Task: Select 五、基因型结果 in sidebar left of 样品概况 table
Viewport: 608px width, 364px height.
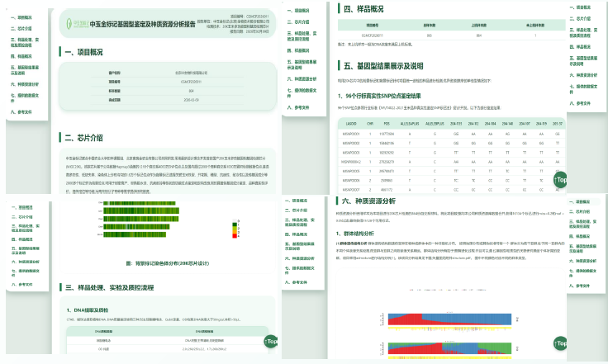Action: coord(302,64)
